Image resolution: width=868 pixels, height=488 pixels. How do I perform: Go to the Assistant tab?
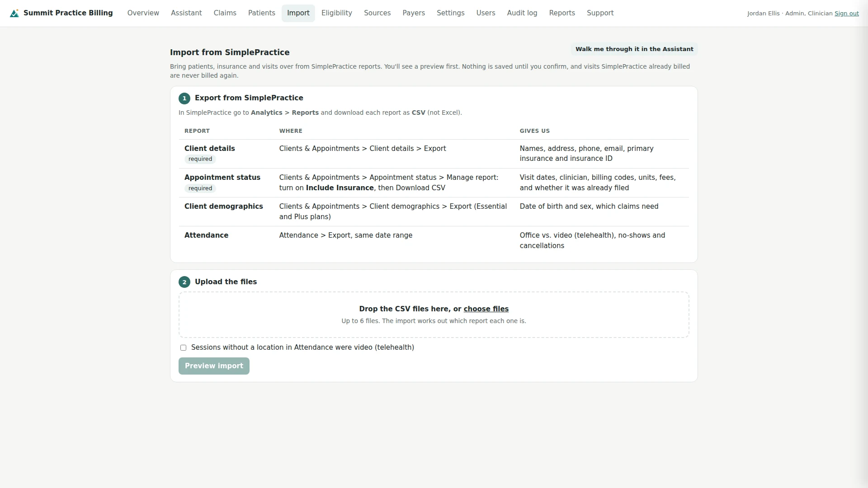tap(186, 13)
